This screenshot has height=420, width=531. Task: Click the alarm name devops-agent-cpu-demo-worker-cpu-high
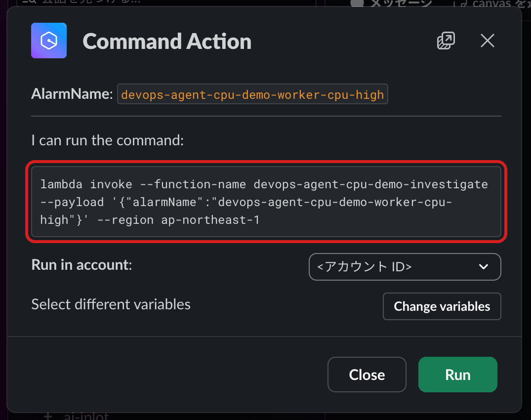pos(252,94)
